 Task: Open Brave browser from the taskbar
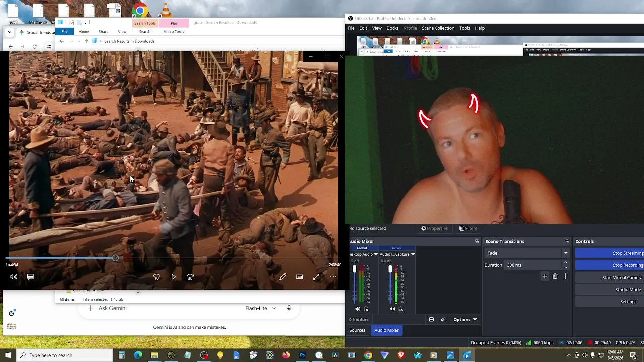point(401,355)
